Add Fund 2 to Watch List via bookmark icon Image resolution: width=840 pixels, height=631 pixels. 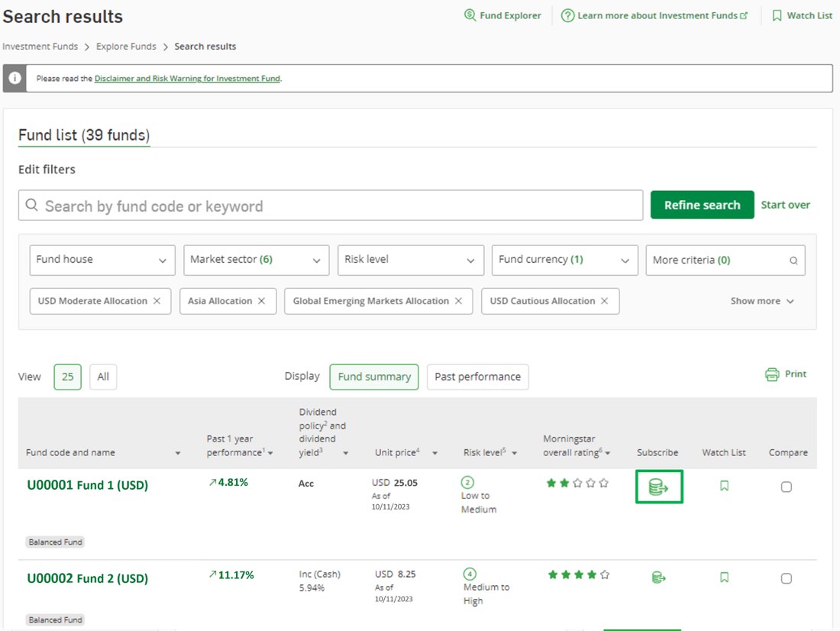click(x=723, y=578)
